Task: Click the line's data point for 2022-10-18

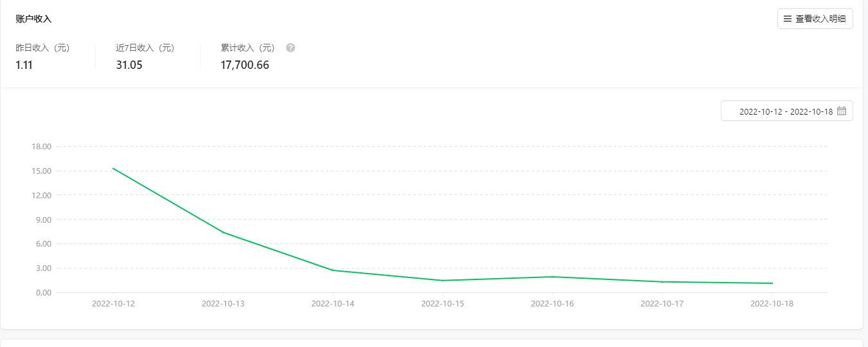Action: tap(772, 283)
